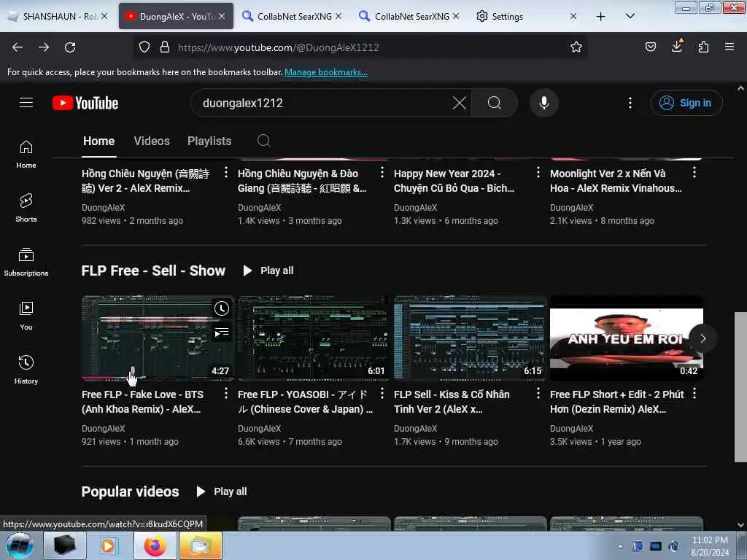Screen dimensions: 747x560
Task: Open Moonlight Ver 2 options menu
Action: 694,172
